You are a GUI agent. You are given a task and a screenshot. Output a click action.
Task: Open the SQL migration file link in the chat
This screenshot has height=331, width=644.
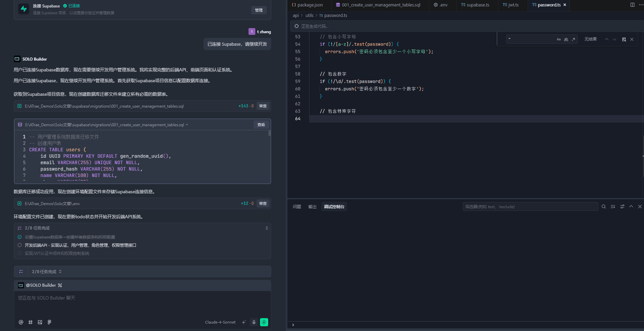pos(104,106)
